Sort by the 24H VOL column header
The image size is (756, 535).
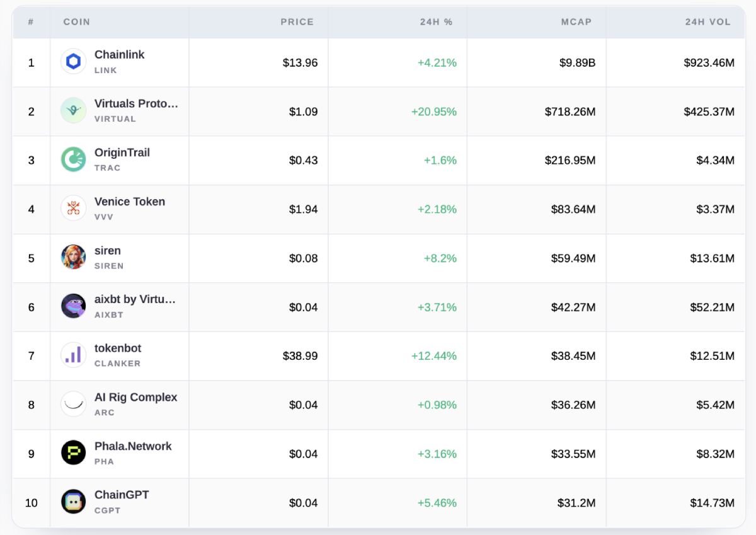click(x=708, y=22)
